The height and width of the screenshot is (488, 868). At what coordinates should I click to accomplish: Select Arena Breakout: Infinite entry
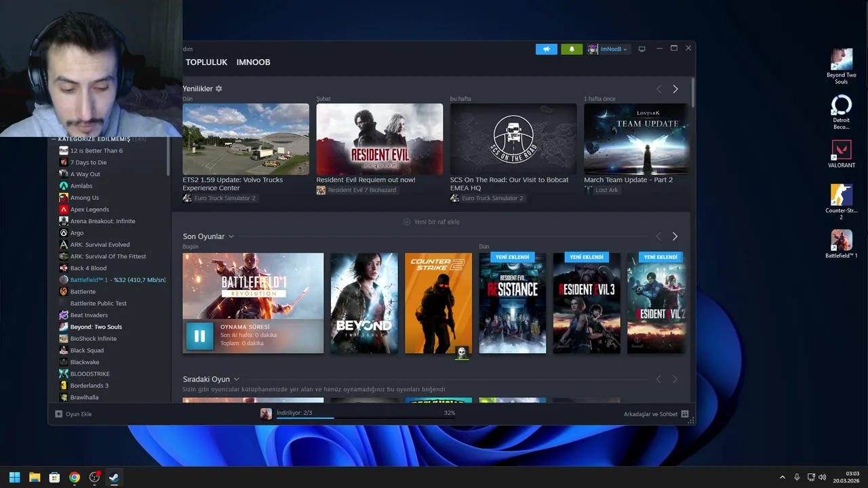click(x=102, y=221)
